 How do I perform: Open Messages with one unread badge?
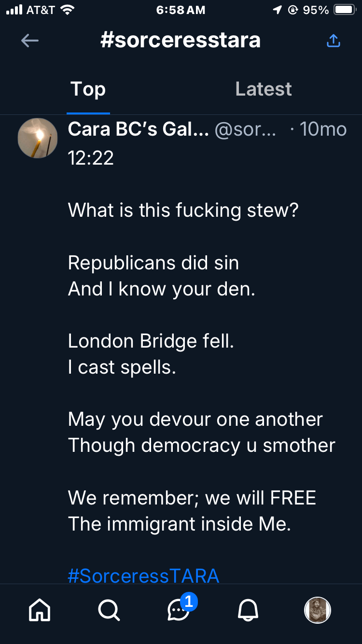pos(179,611)
